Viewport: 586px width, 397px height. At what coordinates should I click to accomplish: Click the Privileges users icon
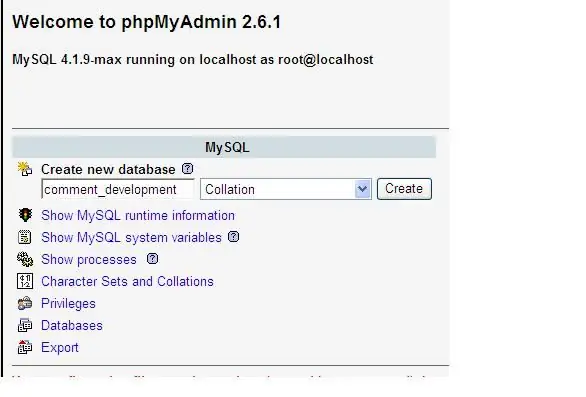click(x=25, y=303)
